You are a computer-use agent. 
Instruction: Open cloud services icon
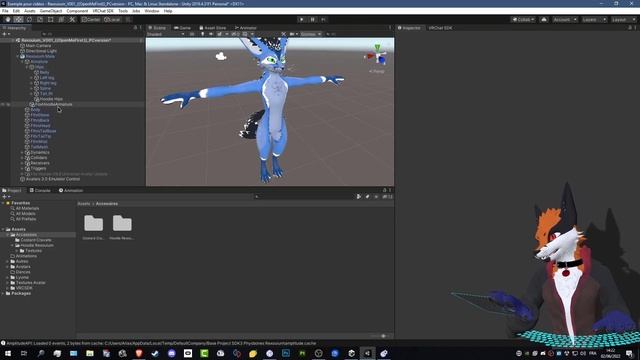pyautogui.click(x=544, y=19)
